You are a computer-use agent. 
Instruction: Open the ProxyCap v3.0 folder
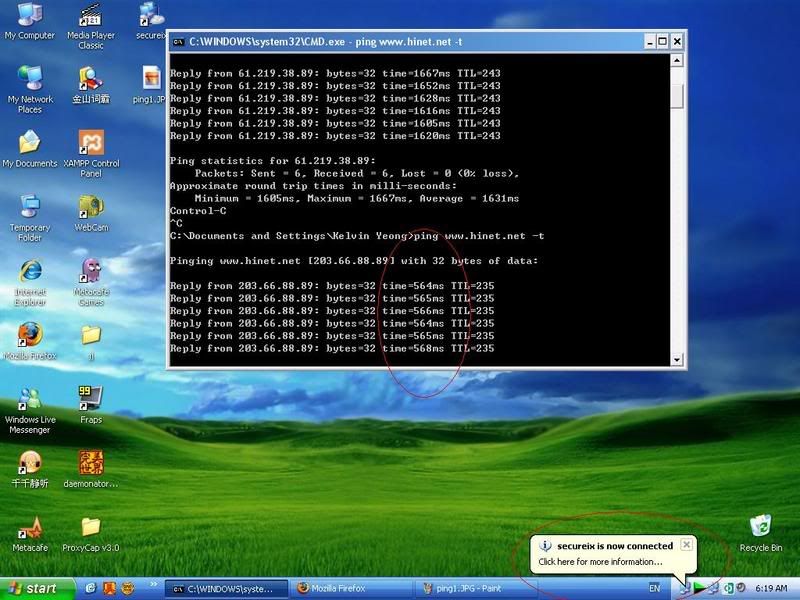[x=90, y=526]
